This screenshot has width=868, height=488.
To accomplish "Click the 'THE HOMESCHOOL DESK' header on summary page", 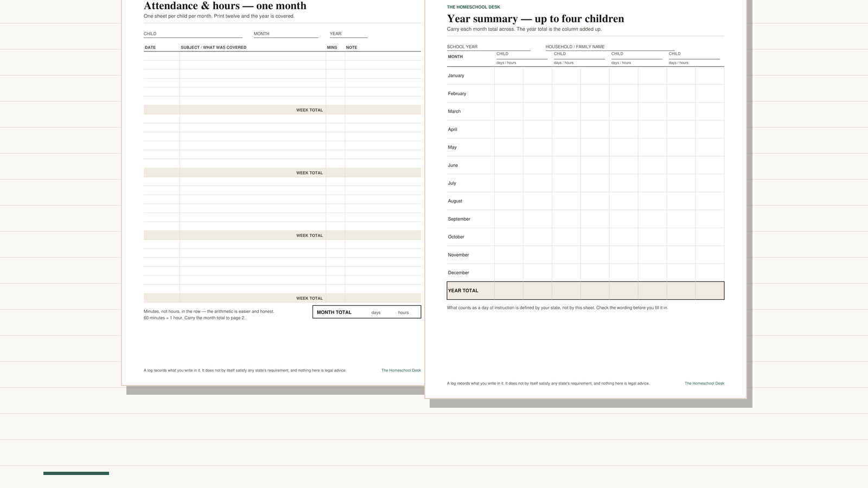I will 474,7.
